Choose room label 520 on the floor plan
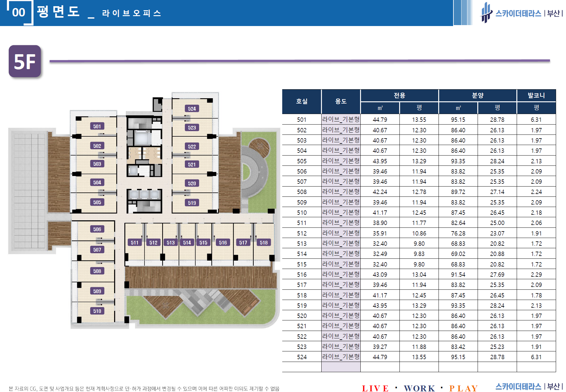Viewport: 566px width, 392px height. pyautogui.click(x=192, y=183)
